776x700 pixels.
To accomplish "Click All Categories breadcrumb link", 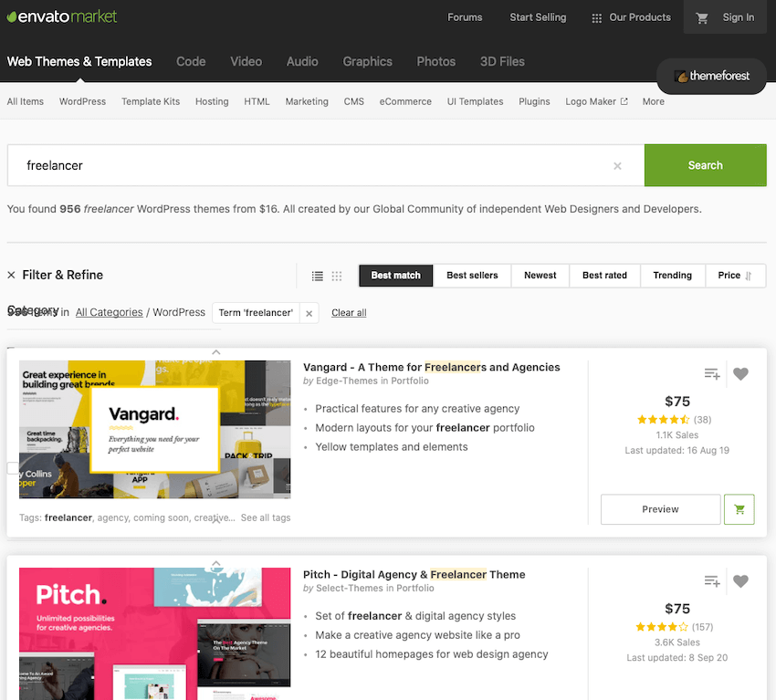I will pos(109,313).
